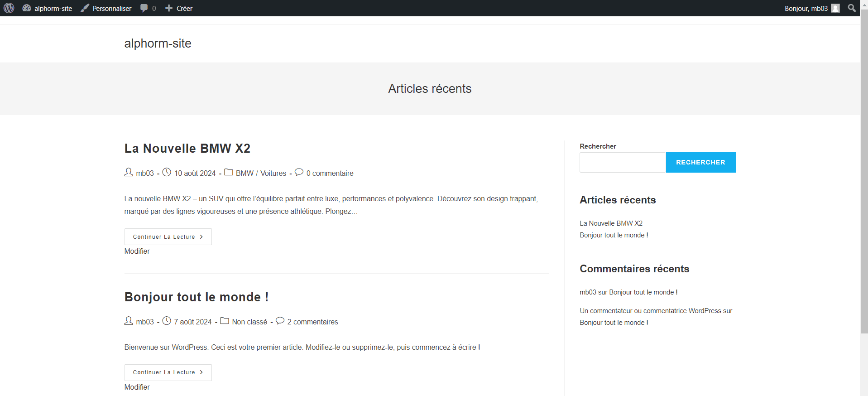
Task: Click the folder icon beside BMW / Voitures
Action: (229, 172)
